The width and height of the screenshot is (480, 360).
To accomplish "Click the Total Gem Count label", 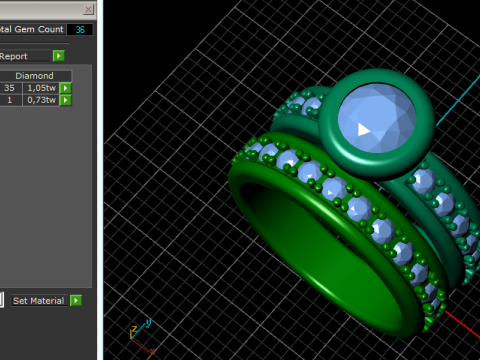I will pyautogui.click(x=32, y=29).
